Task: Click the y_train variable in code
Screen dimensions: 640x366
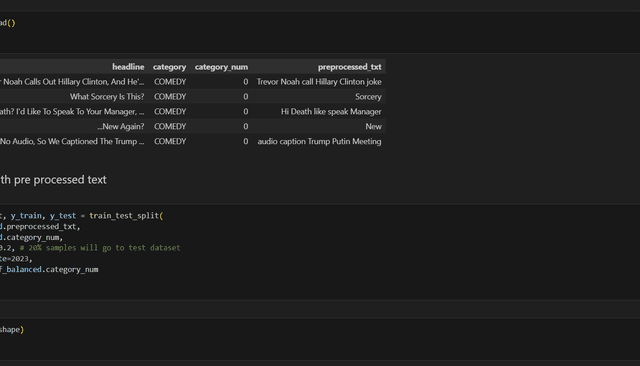Action: tap(26, 215)
